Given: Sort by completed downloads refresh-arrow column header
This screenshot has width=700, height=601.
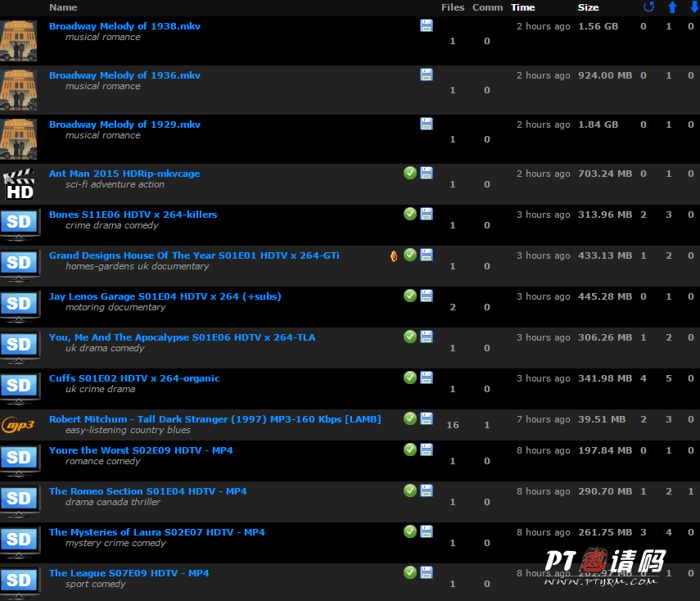Looking at the screenshot, I should click(648, 7).
